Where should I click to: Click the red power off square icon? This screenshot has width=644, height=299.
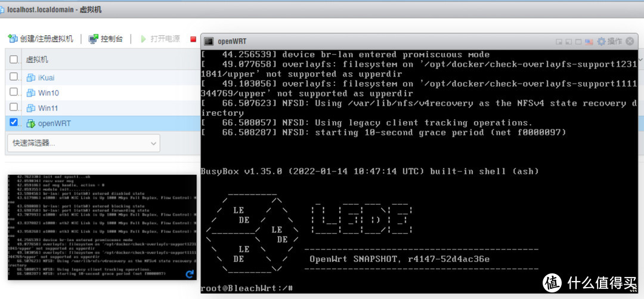point(193,39)
